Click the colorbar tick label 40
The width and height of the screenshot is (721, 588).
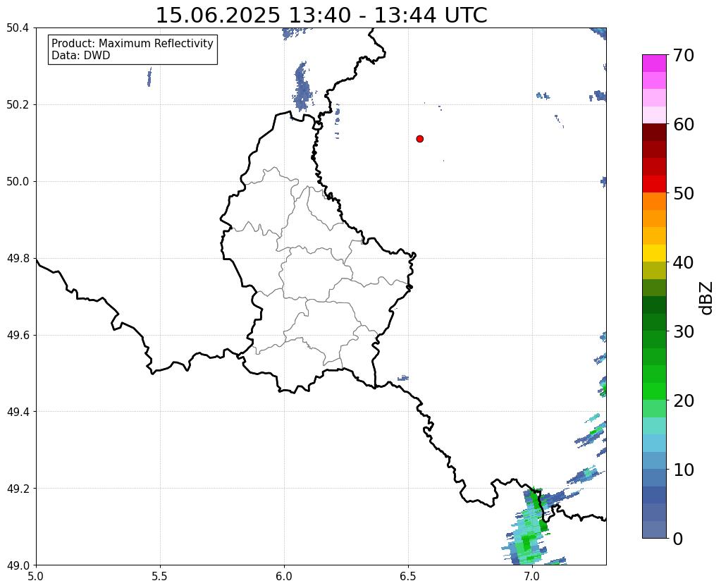tap(684, 262)
